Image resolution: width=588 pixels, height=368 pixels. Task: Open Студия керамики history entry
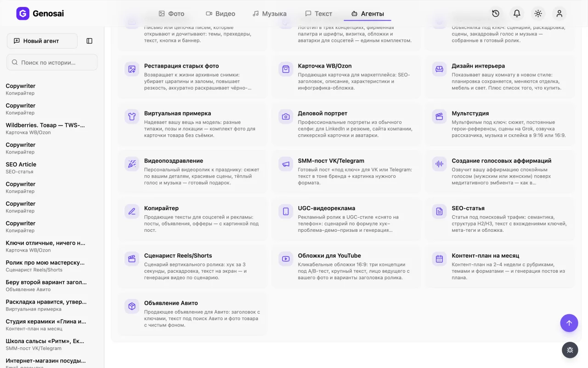(46, 325)
